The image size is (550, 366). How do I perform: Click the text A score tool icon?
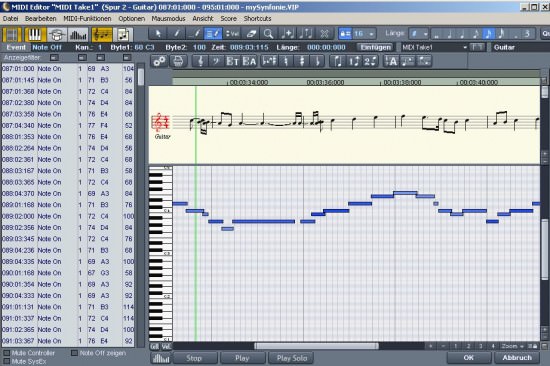click(x=391, y=61)
